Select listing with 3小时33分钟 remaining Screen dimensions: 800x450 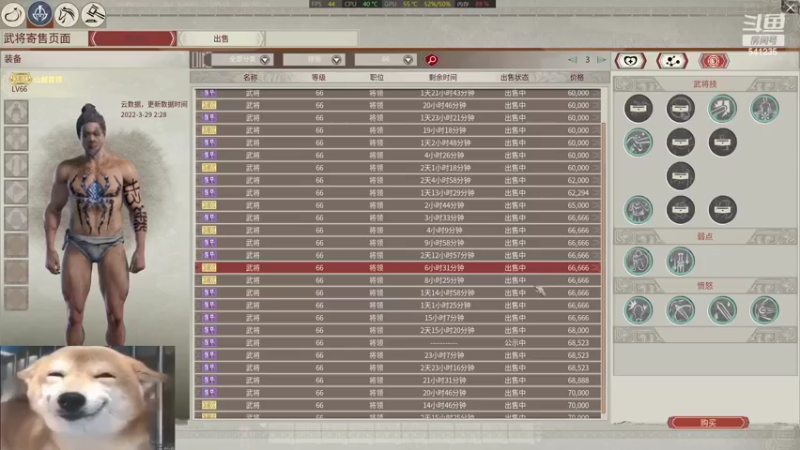[397, 218]
